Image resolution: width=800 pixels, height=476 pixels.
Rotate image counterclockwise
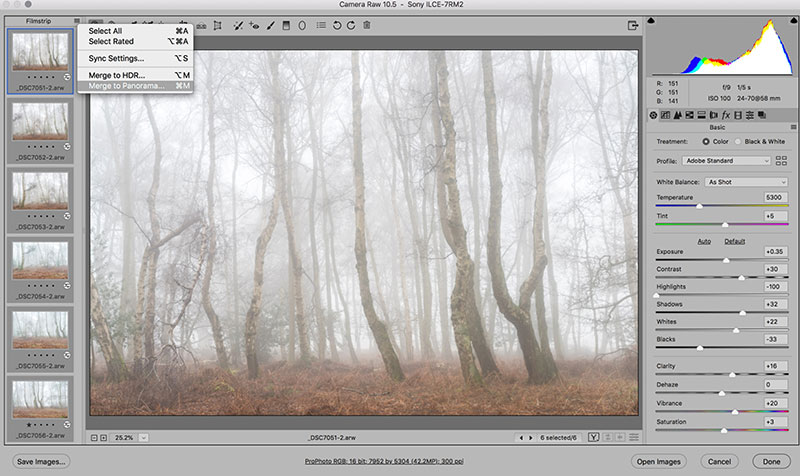pos(337,26)
